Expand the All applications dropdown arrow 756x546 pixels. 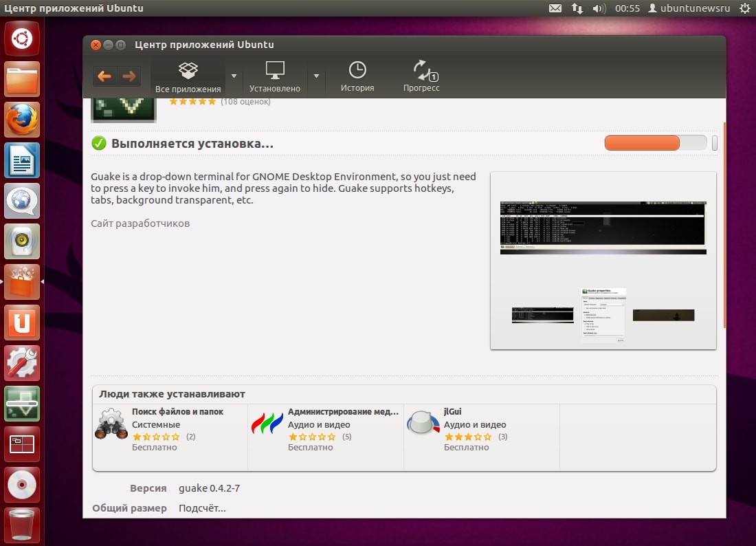pos(234,76)
